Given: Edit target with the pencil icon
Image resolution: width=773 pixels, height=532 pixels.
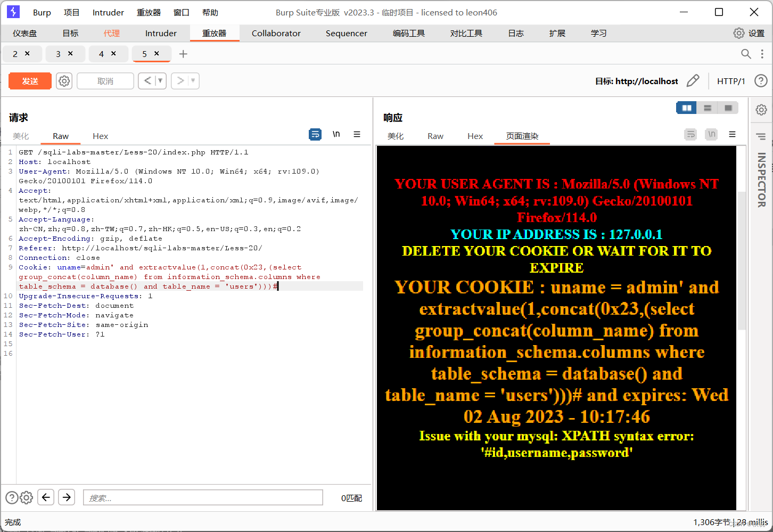Looking at the screenshot, I should (x=693, y=81).
